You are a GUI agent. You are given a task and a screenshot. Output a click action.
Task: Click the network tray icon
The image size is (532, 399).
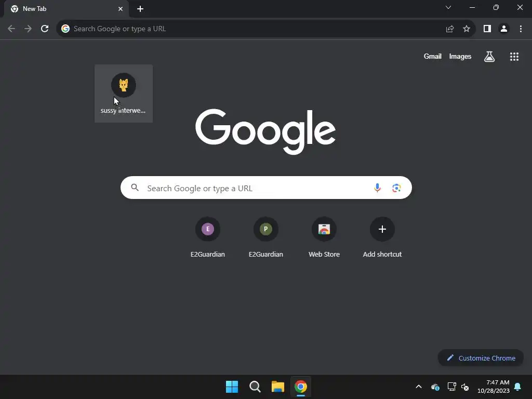click(451, 387)
